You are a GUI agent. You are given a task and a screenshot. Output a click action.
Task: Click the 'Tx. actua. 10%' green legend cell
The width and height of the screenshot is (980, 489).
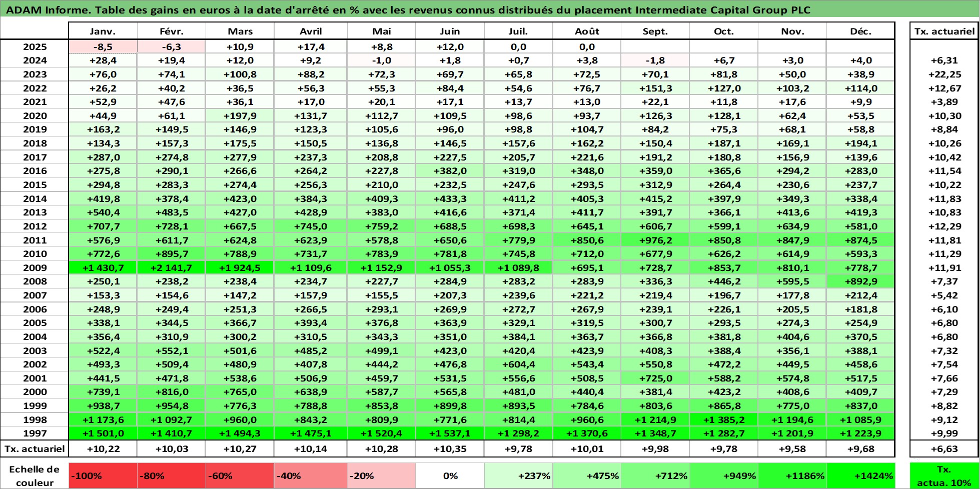pyautogui.click(x=944, y=476)
